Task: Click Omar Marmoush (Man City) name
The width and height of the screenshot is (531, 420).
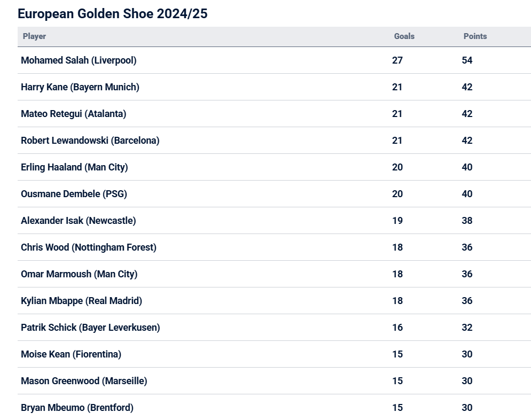Action: coord(79,274)
